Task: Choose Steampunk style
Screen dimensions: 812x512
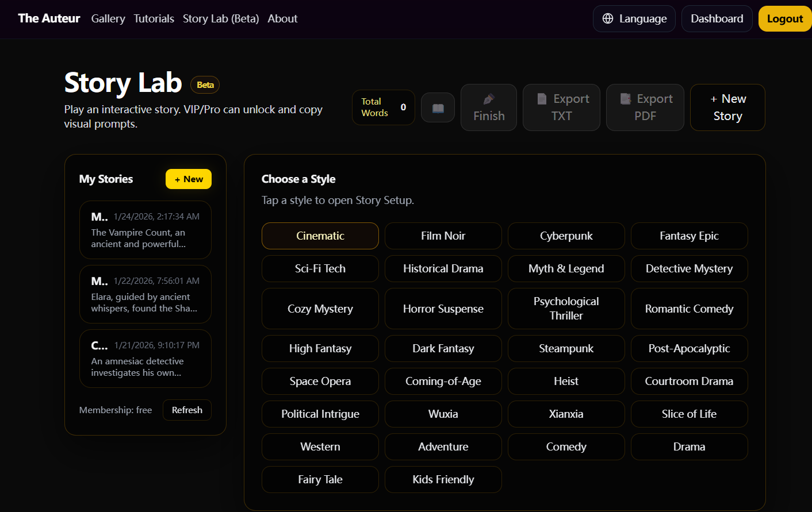Action: 566,348
